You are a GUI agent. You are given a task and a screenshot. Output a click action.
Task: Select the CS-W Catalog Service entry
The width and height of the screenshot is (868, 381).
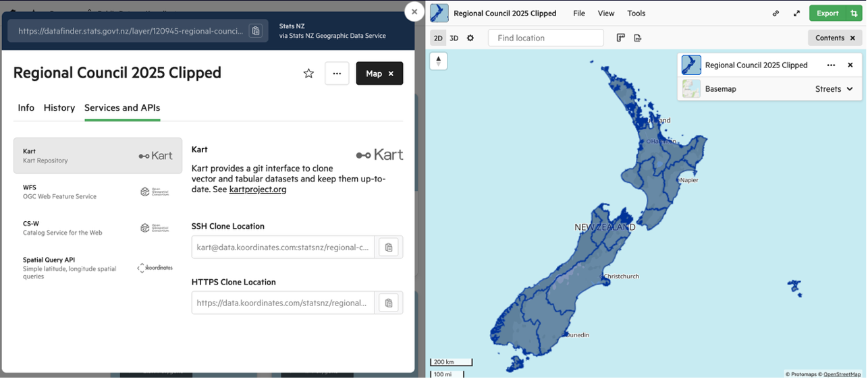pyautogui.click(x=98, y=228)
